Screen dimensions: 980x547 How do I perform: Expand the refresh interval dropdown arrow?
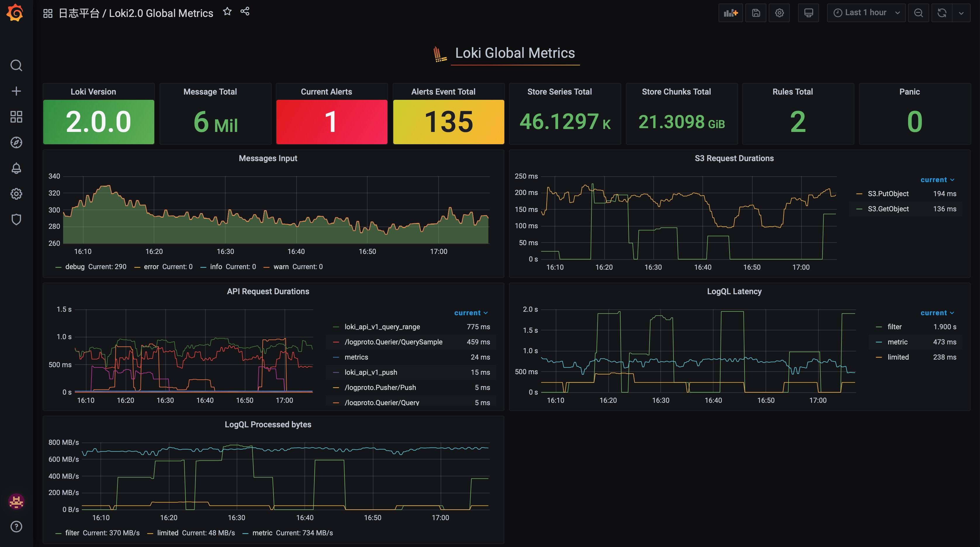(961, 13)
